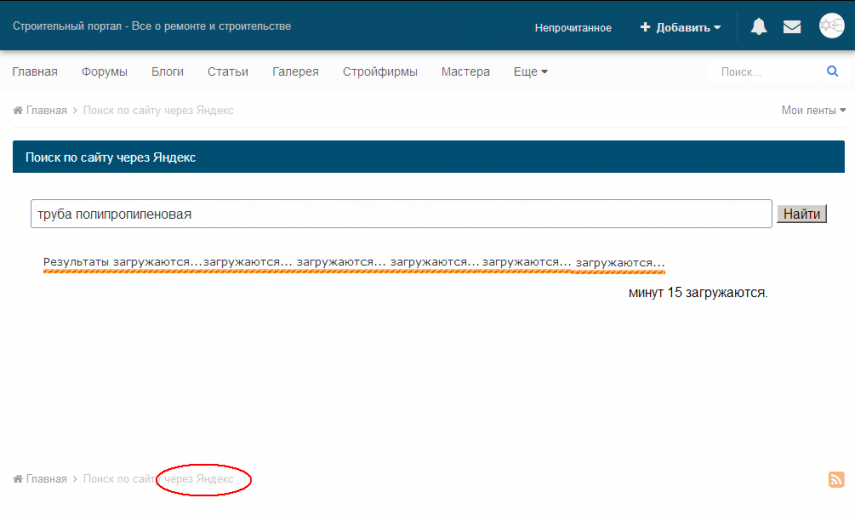Open the Мои ленты dropdown
Screen dimensions: 855x515
click(813, 111)
